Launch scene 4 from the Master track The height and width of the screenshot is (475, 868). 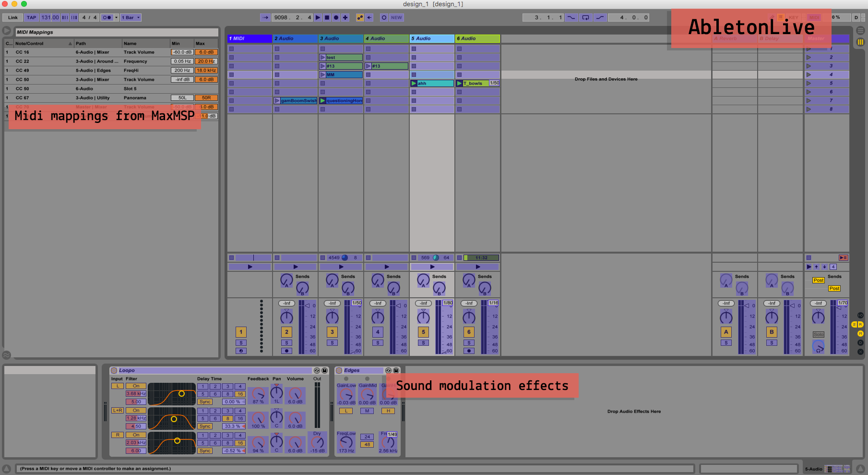coord(809,75)
